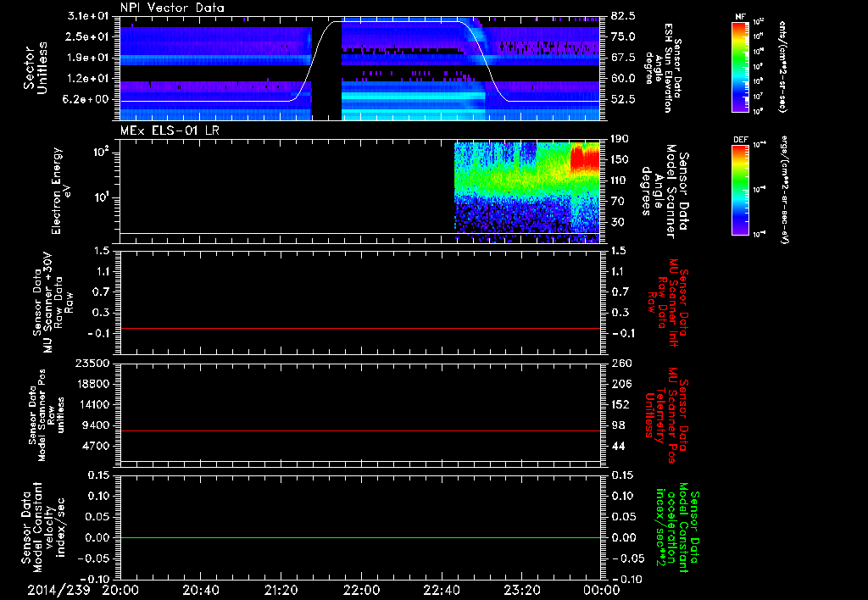Click the NF color scale bar
Viewport: 868px width, 600px height.
pyautogui.click(x=740, y=67)
